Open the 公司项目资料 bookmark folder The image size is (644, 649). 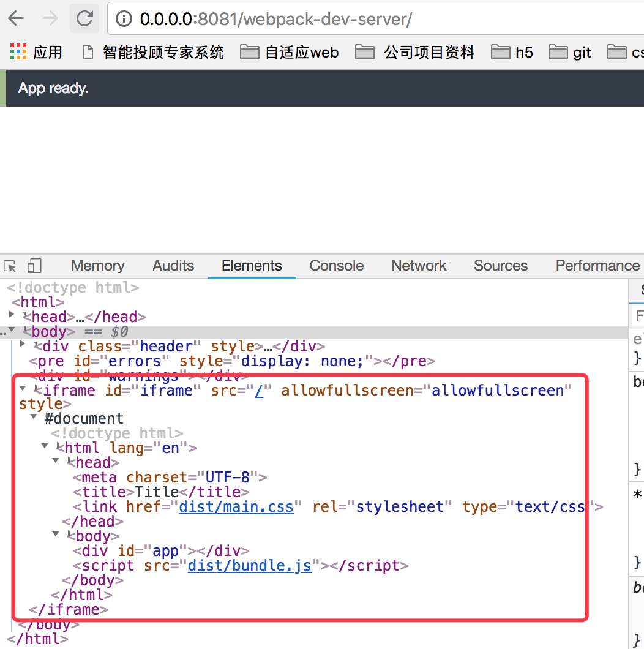point(414,52)
